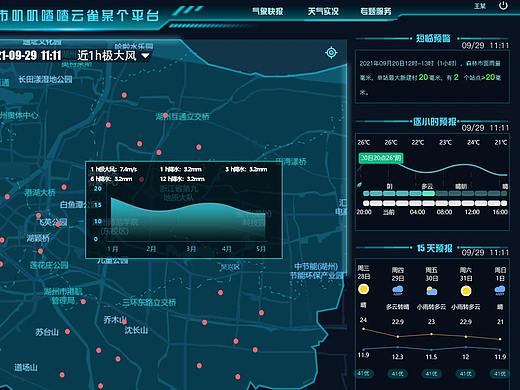The height and width of the screenshot is (390, 520).
Task: Click the 莲花庄公园 map label
Action: coord(49,265)
